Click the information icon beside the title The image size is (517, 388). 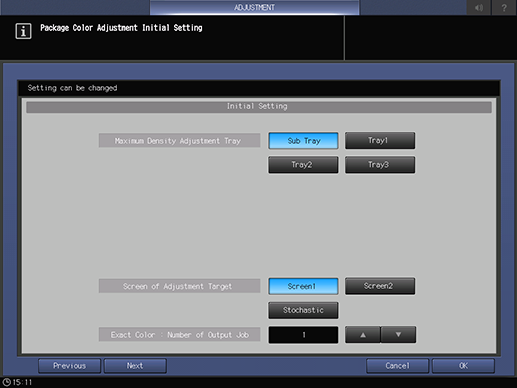pyautogui.click(x=23, y=31)
